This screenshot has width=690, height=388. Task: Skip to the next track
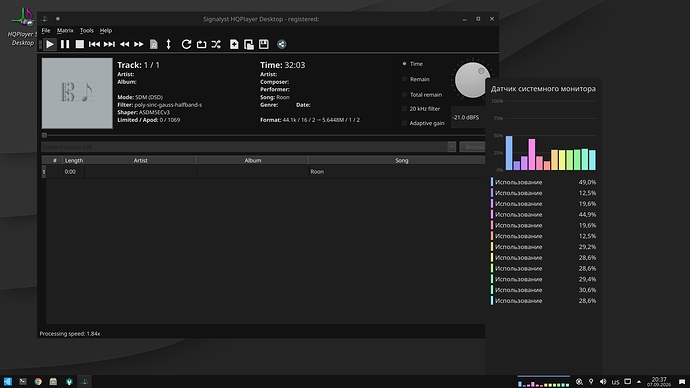tap(109, 44)
